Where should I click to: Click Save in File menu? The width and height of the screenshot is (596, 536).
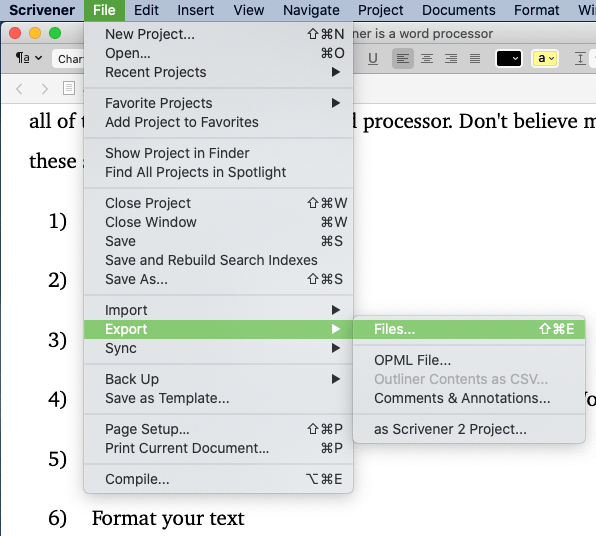pos(219,241)
